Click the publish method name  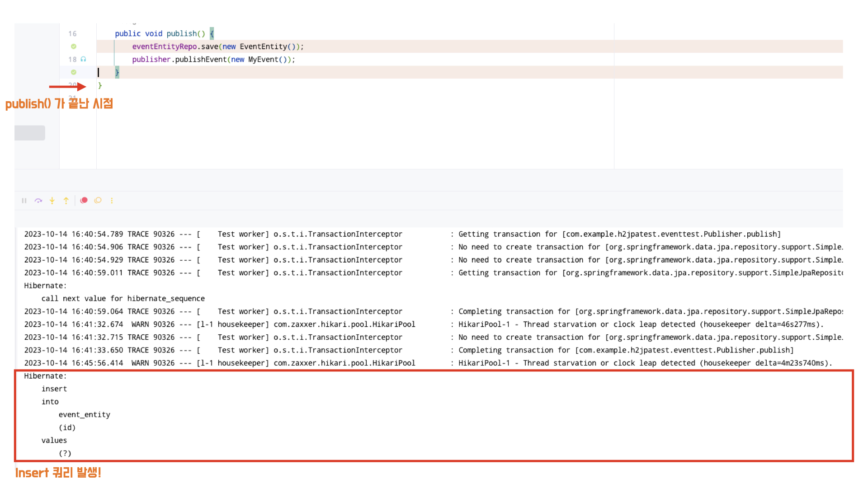[x=181, y=34]
